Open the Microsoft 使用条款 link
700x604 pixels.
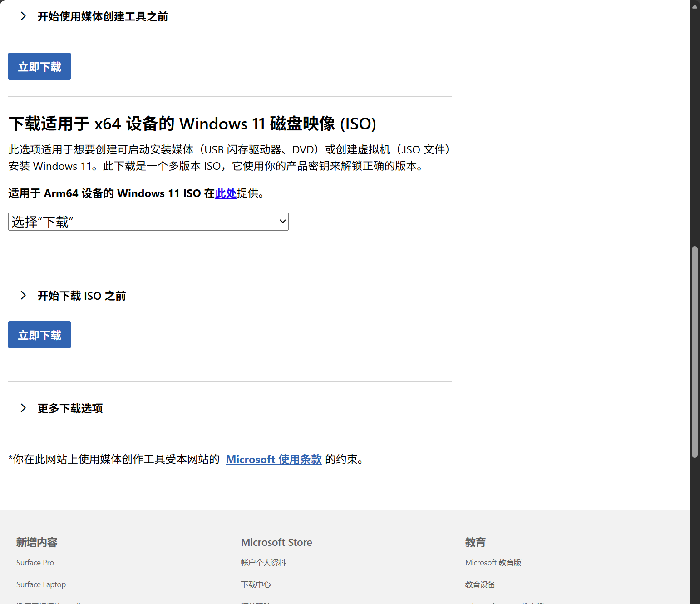click(x=274, y=460)
